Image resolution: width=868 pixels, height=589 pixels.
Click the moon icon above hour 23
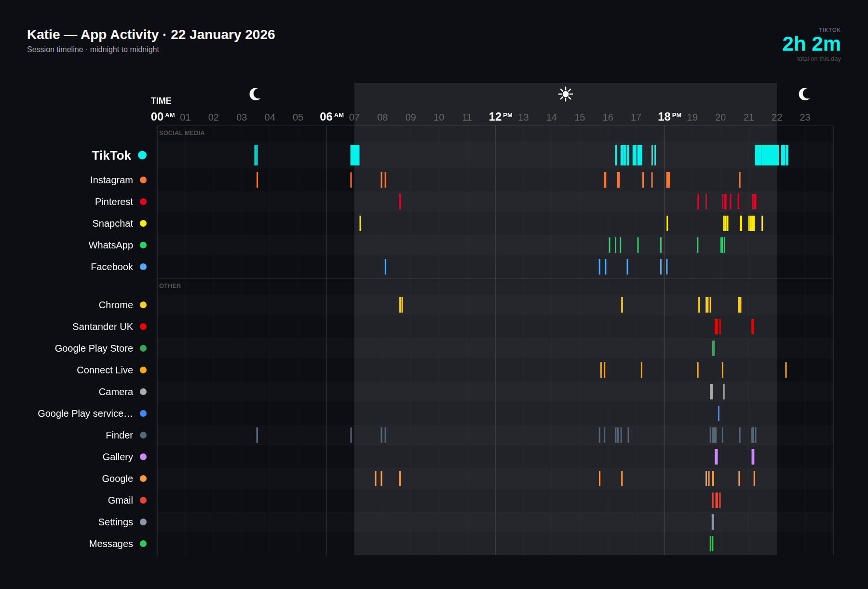pos(804,94)
